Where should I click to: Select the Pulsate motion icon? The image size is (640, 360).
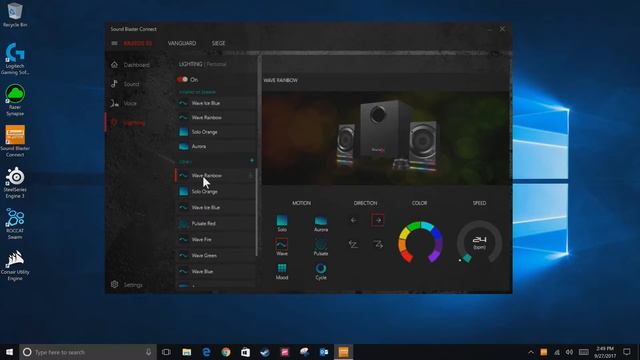[x=321, y=247]
